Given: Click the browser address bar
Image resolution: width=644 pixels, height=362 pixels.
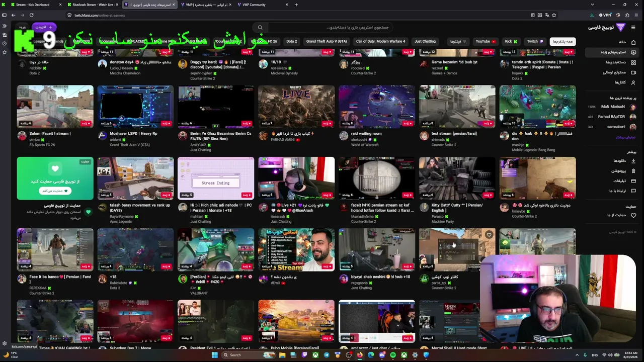Looking at the screenshot, I should [297, 15].
